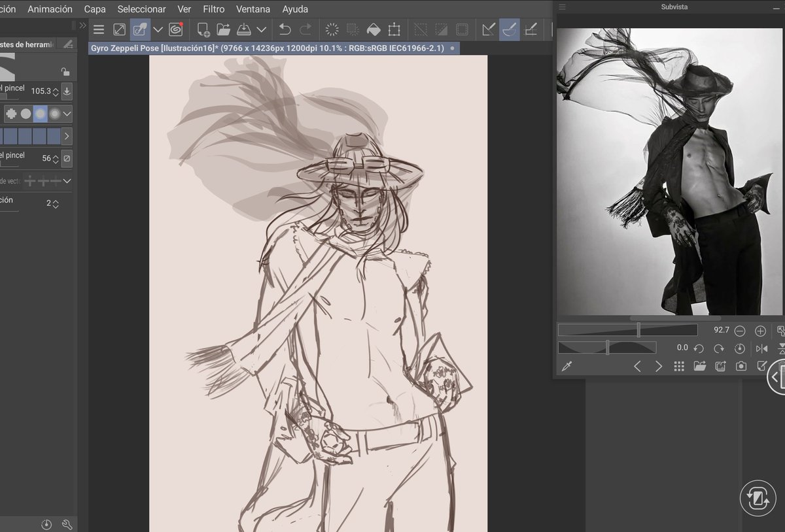Open the hamburger menu in the command bar
Screen dimensions: 785x532
pyautogui.click(x=99, y=29)
